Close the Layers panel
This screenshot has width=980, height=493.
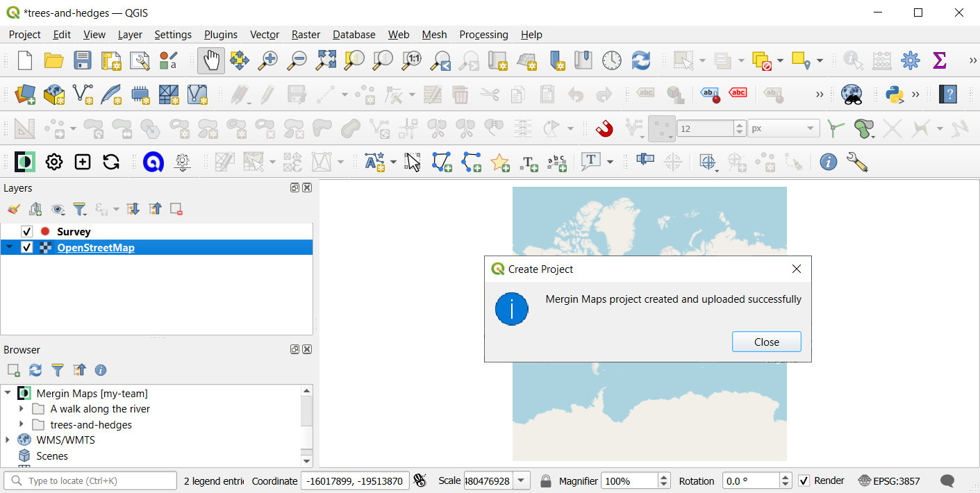click(x=307, y=188)
